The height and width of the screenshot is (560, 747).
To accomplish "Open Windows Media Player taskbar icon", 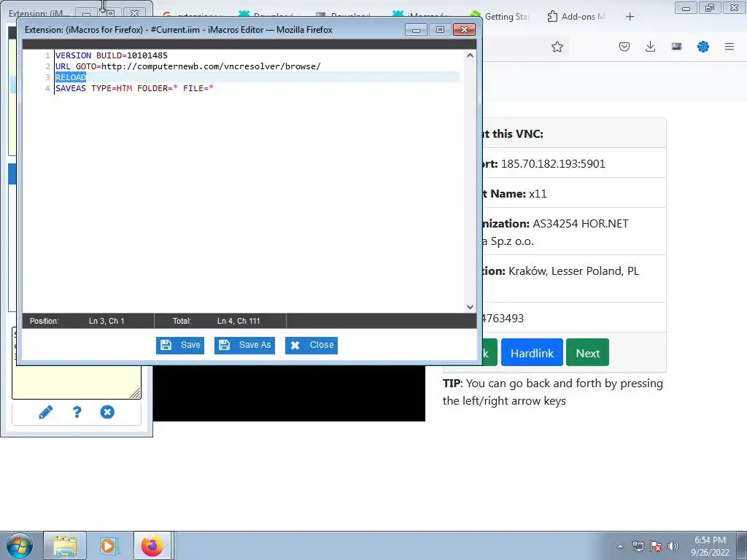I will coord(109,545).
